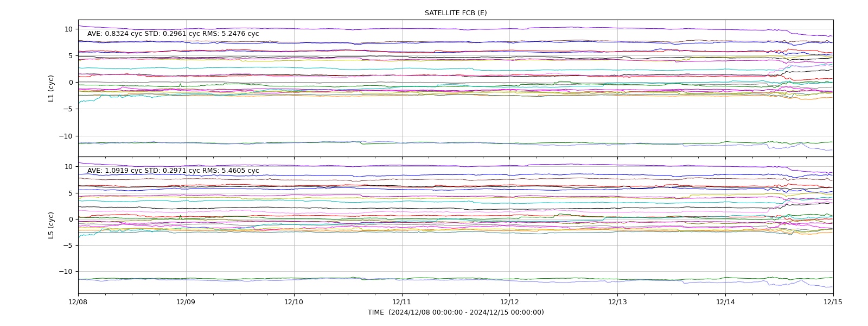Image resolution: width=868 pixels, height=326 pixels.
Task: Select the 12/09 x-axis tick label
Action: [x=186, y=302]
